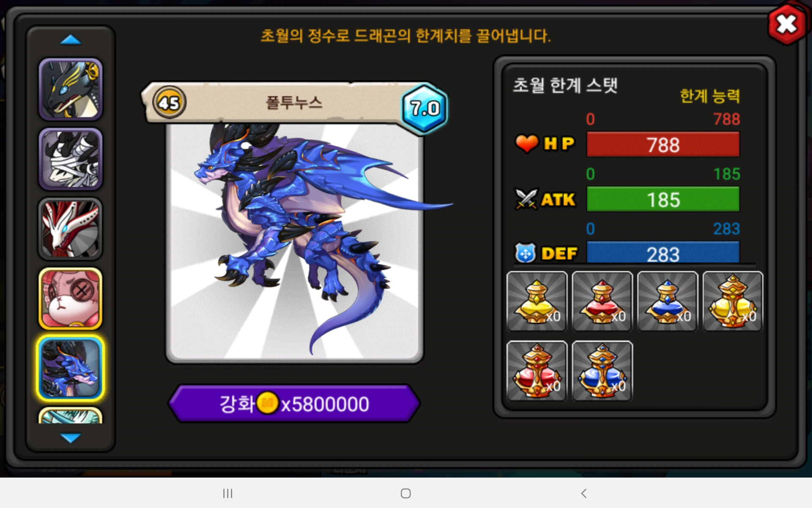Close the transcendence popup with red X
The width and height of the screenshot is (812, 508).
coord(787,24)
